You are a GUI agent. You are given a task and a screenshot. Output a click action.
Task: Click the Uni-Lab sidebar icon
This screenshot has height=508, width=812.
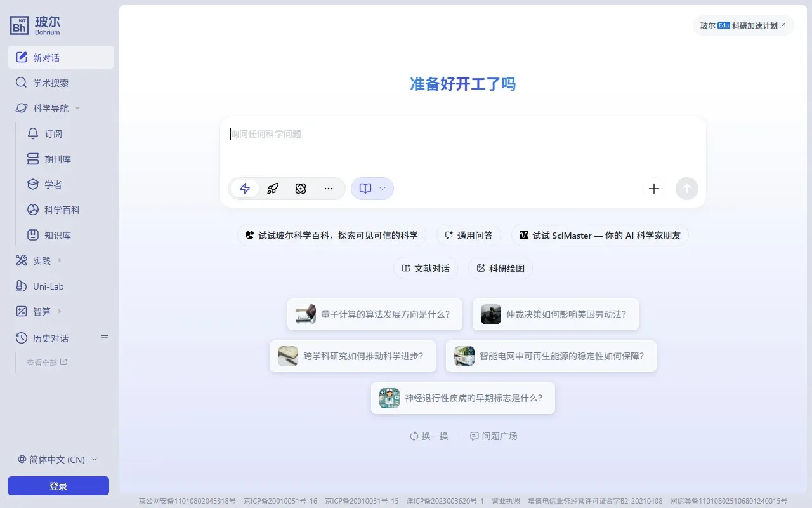coord(48,286)
